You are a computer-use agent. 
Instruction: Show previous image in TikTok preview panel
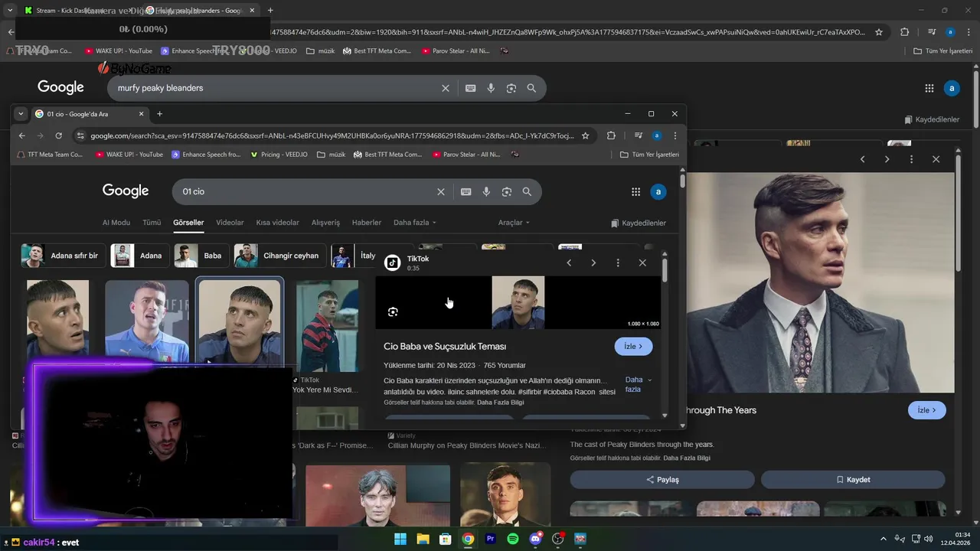(569, 262)
